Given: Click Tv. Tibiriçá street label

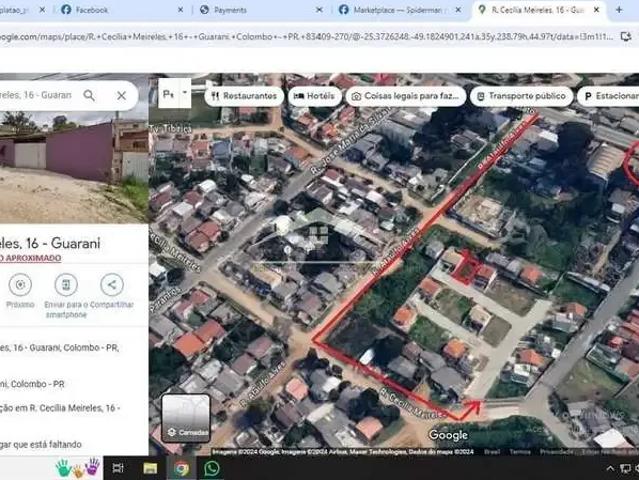Looking at the screenshot, I should click(170, 128).
